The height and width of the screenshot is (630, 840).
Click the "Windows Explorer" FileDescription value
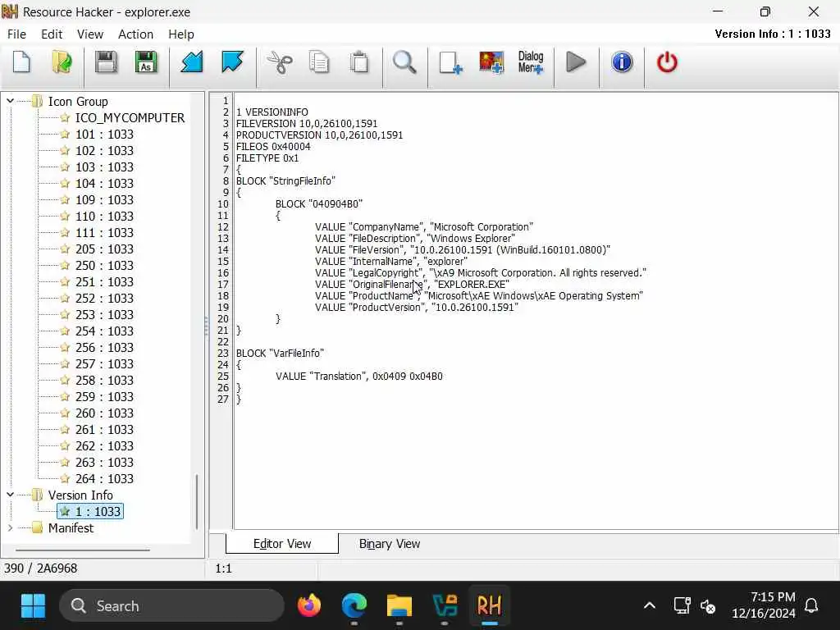(x=470, y=239)
